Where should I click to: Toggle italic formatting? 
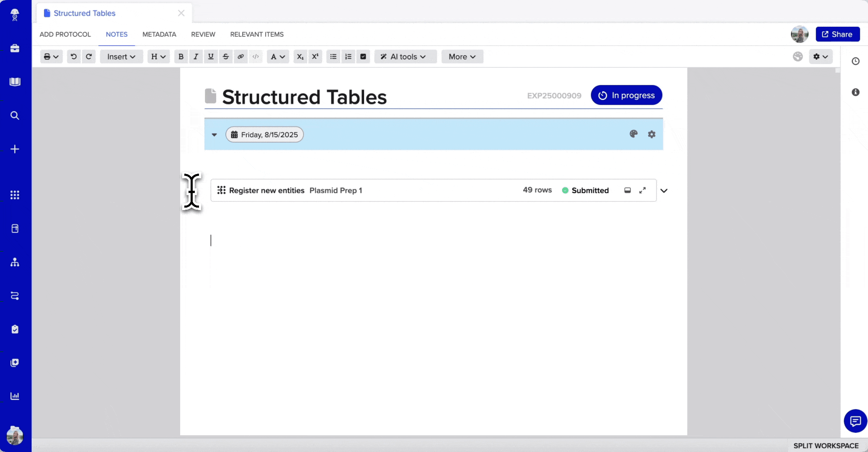[196, 56]
